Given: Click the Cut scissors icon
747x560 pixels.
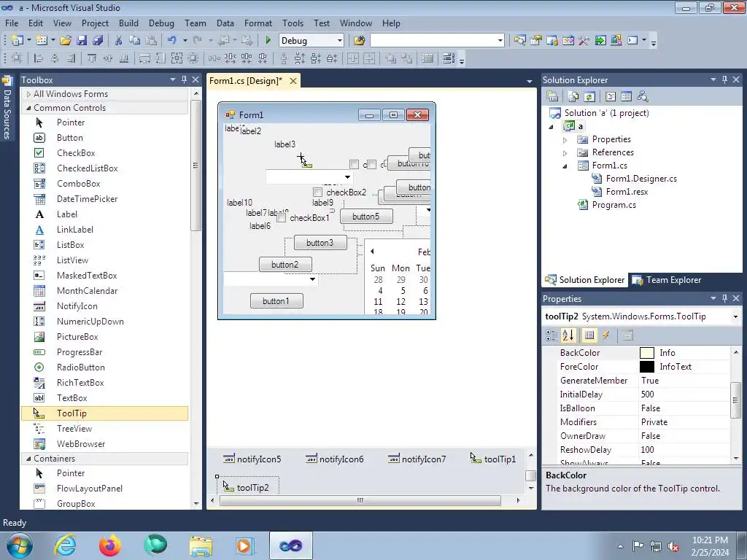Looking at the screenshot, I should point(119,41).
